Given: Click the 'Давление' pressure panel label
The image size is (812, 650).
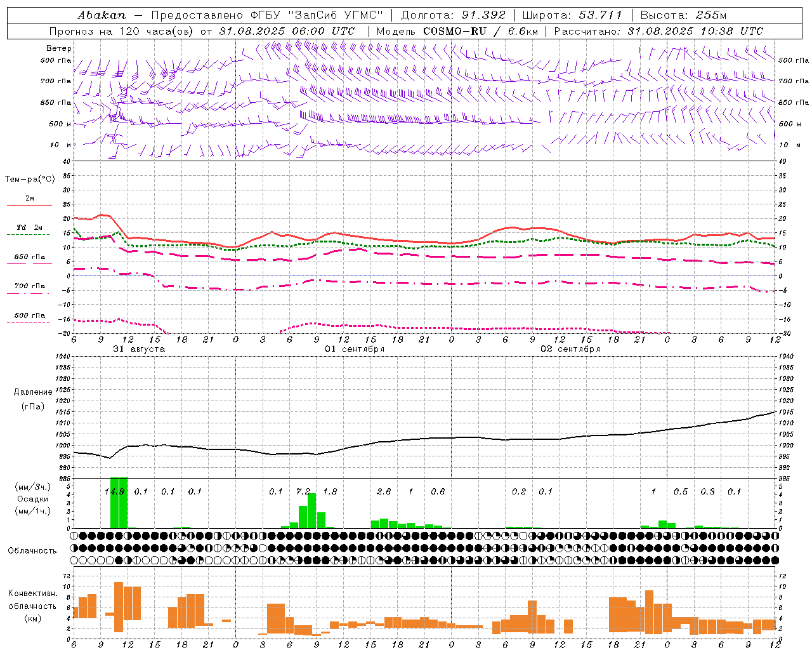Looking at the screenshot, I should (x=33, y=392).
